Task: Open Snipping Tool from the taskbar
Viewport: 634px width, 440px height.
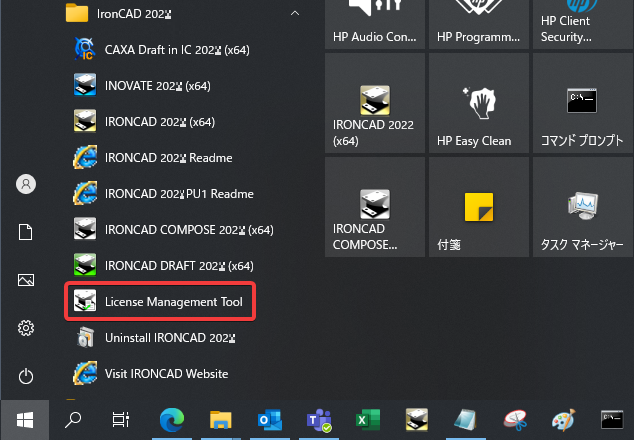Action: click(x=515, y=420)
